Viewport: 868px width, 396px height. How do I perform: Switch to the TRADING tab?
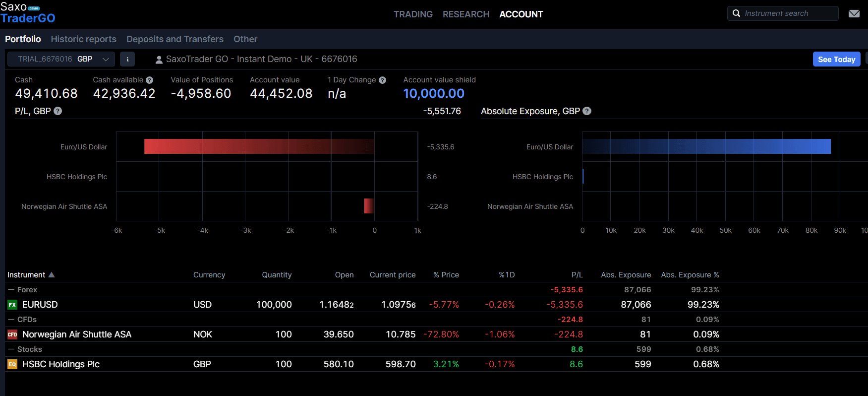[x=413, y=14]
